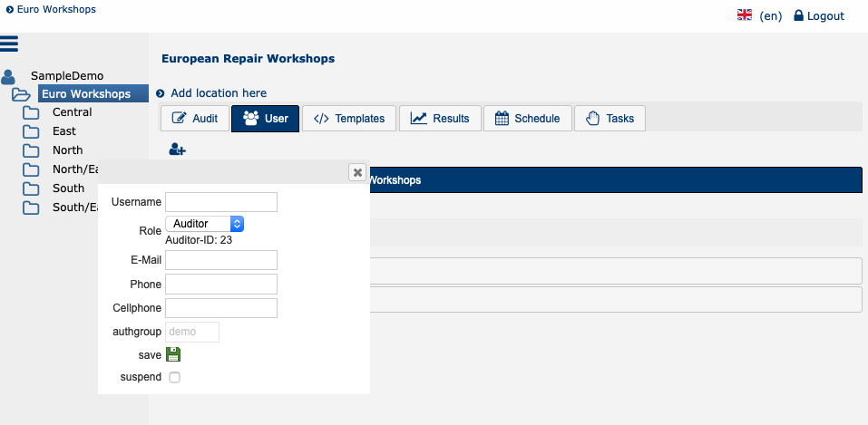Click into the Username input field

pyautogui.click(x=220, y=202)
